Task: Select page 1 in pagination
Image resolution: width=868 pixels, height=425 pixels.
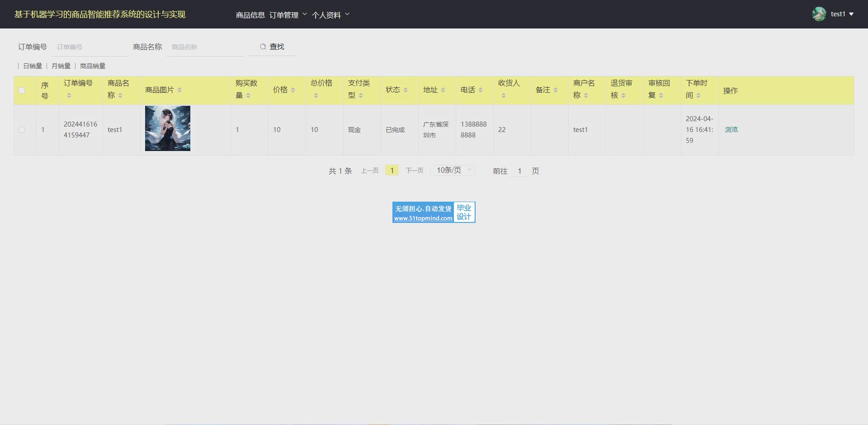Action: point(392,170)
